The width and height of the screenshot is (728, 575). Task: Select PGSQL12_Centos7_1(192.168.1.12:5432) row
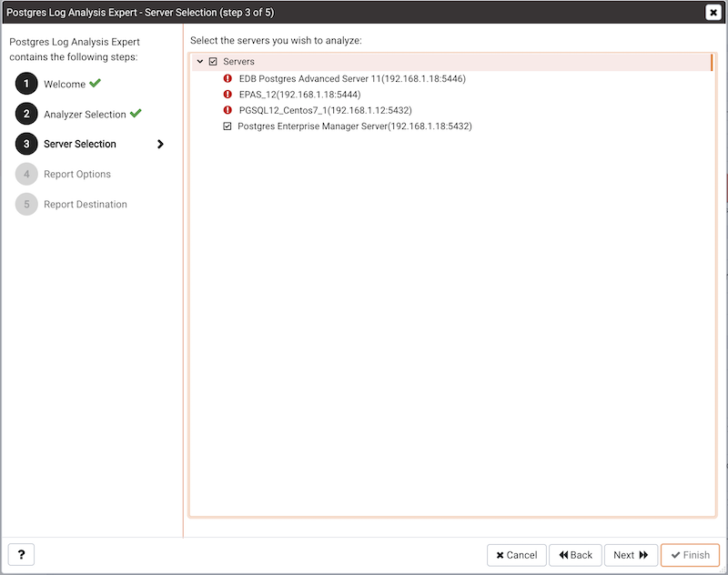325,110
